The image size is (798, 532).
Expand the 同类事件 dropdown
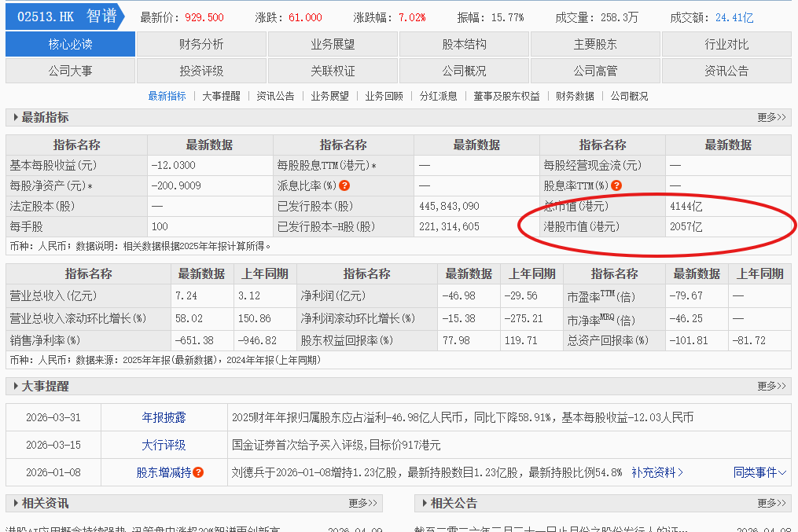(759, 472)
